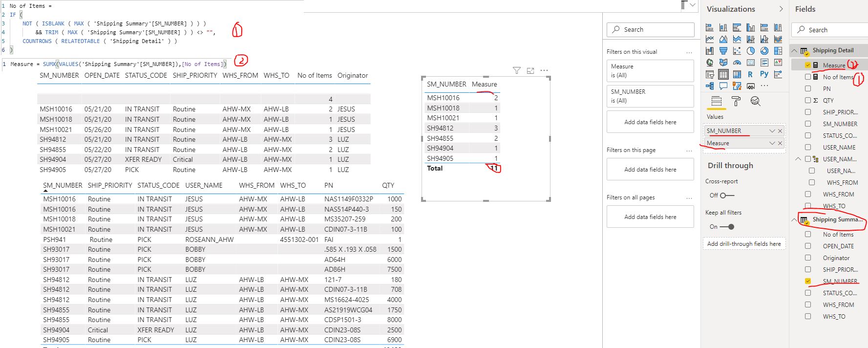
Task: Check the Originator field checkbox
Action: tap(808, 258)
